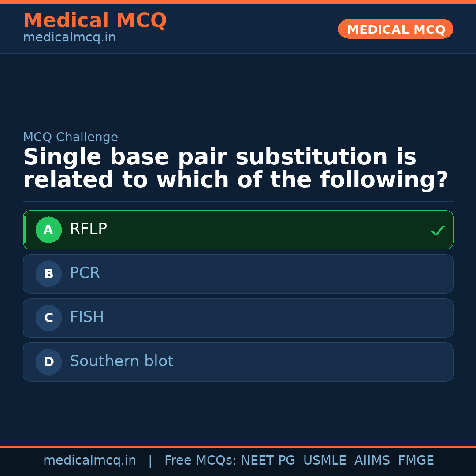Image resolution: width=476 pixels, height=476 pixels.
Task: Select the RFLP answer text
Action: 88,229
